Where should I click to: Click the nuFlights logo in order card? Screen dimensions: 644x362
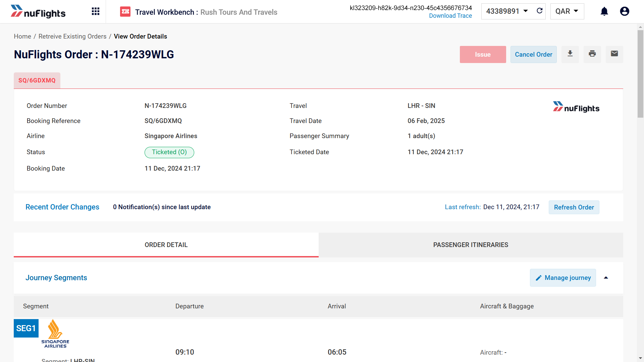click(576, 107)
